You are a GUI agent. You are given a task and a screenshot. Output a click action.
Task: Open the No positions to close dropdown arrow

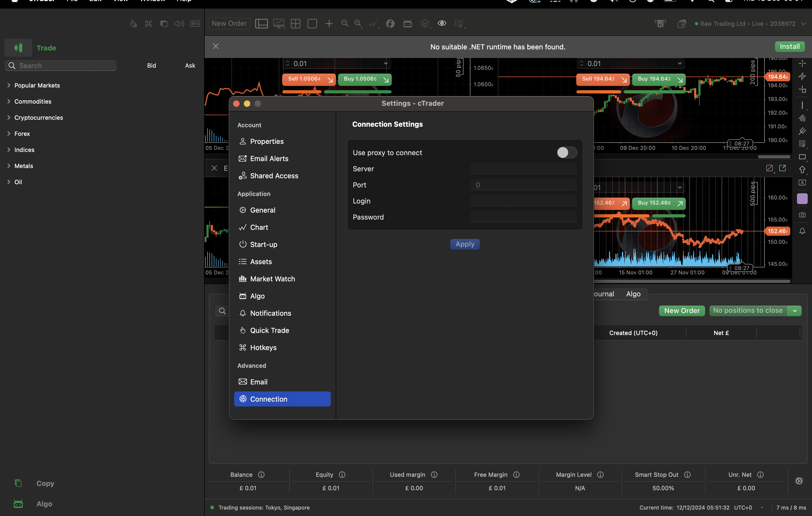pos(795,311)
